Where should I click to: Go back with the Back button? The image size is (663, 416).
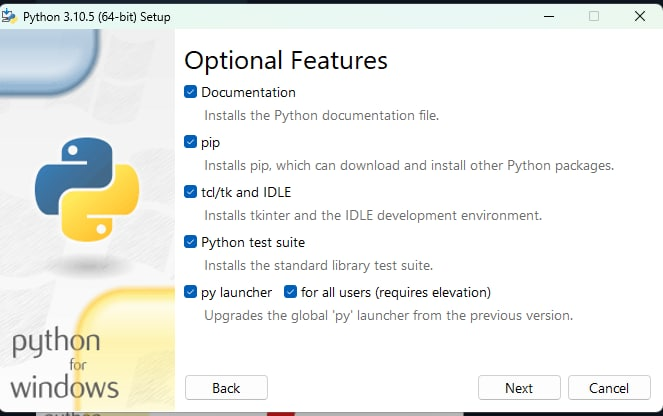(x=226, y=388)
